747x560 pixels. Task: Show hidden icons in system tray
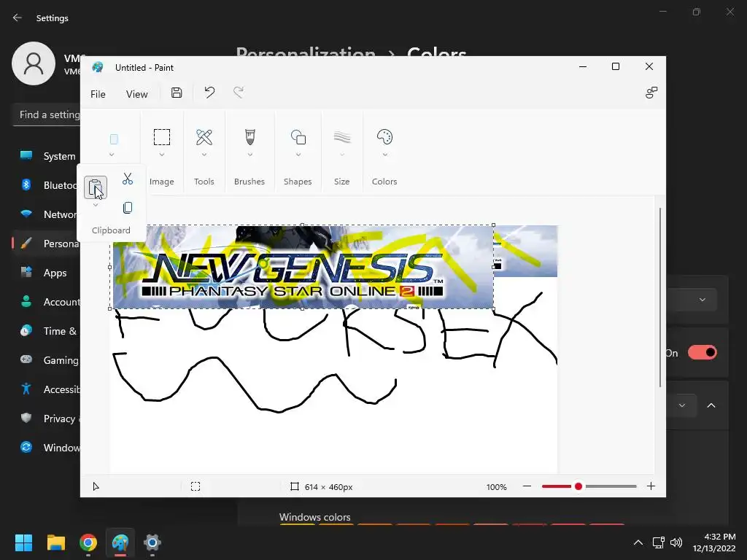[638, 542]
